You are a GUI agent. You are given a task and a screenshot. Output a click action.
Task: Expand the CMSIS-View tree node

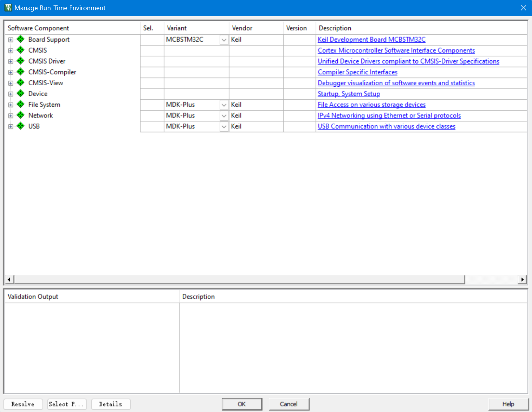[11, 83]
